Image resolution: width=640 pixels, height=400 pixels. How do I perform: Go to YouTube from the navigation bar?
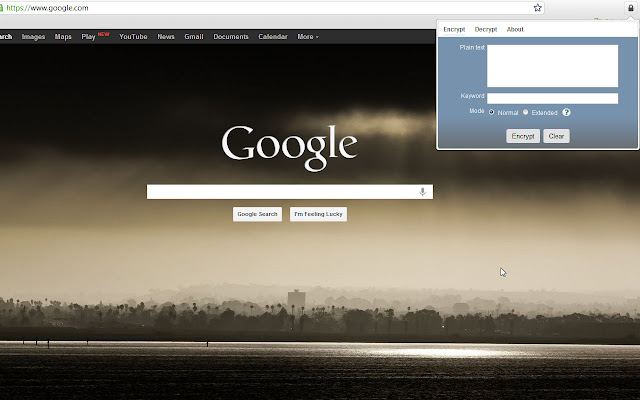[x=133, y=37]
